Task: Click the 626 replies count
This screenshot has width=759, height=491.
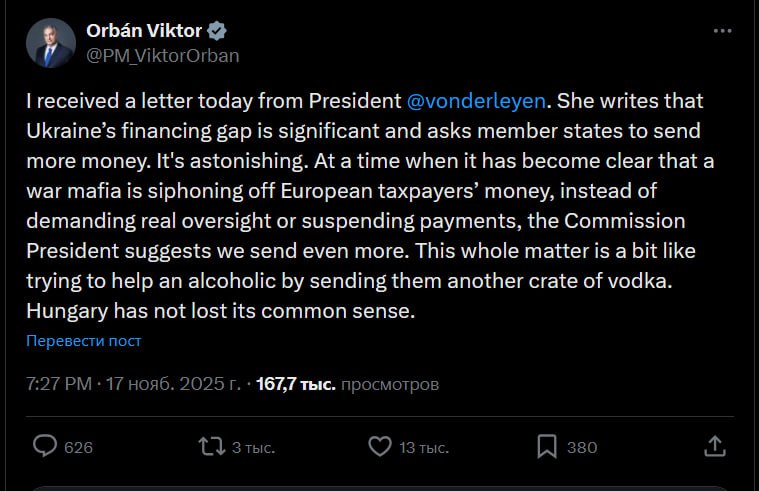Action: pyautogui.click(x=78, y=448)
